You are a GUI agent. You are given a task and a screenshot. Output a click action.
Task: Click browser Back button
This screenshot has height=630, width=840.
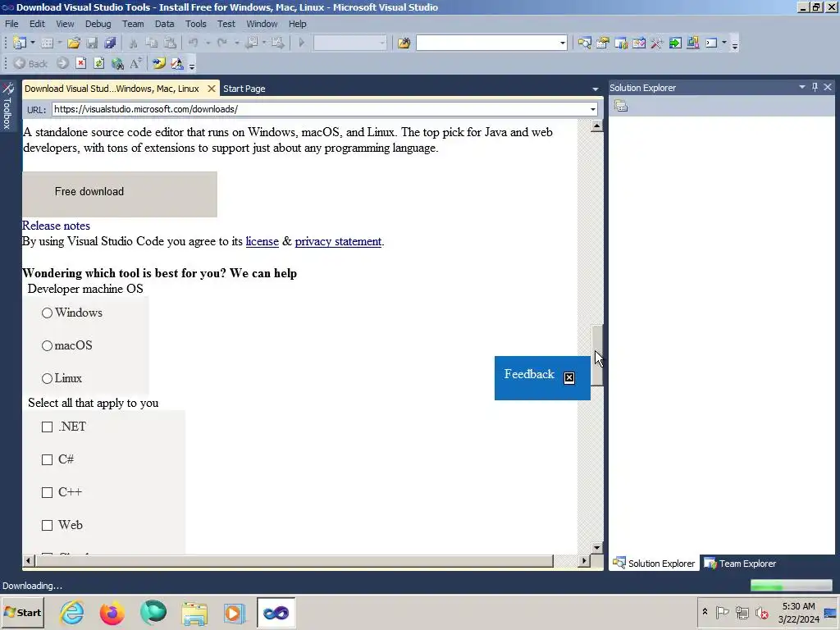pyautogui.click(x=30, y=64)
